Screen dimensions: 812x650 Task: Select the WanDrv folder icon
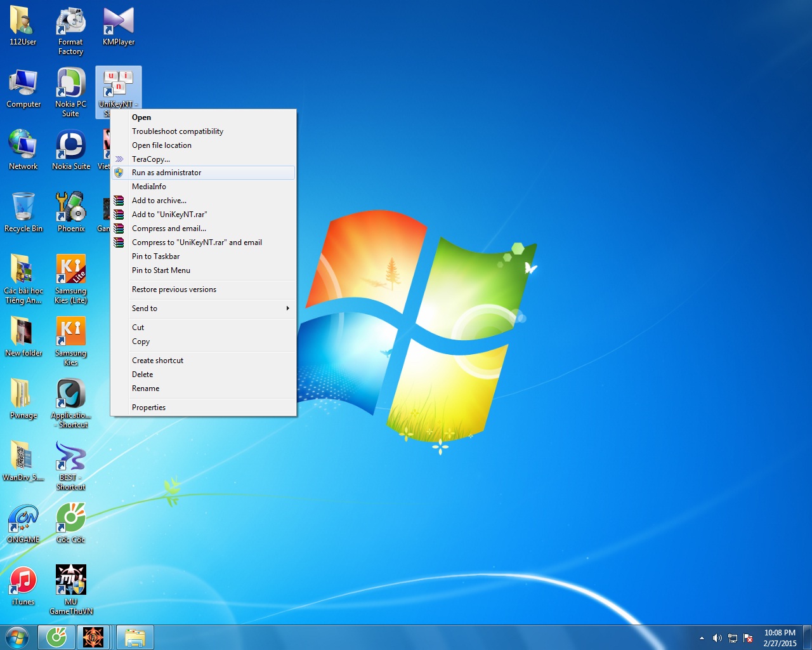pos(23,461)
